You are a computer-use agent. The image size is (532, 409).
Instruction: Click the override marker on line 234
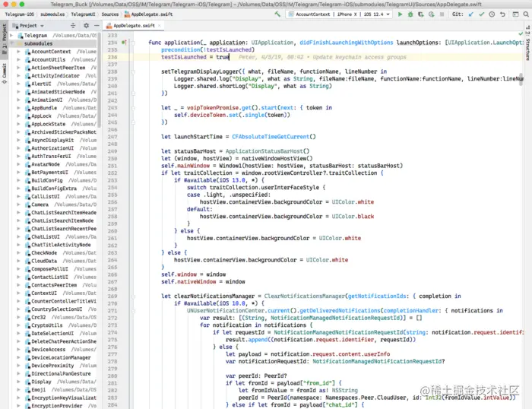124,43
